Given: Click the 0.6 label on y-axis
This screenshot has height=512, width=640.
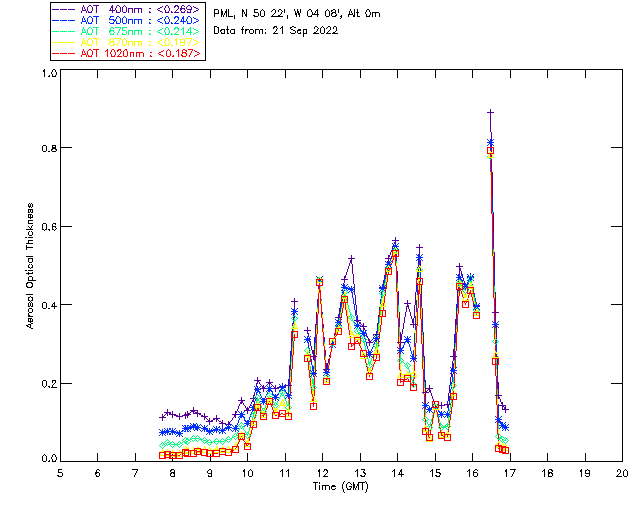Looking at the screenshot, I should 49,227.
